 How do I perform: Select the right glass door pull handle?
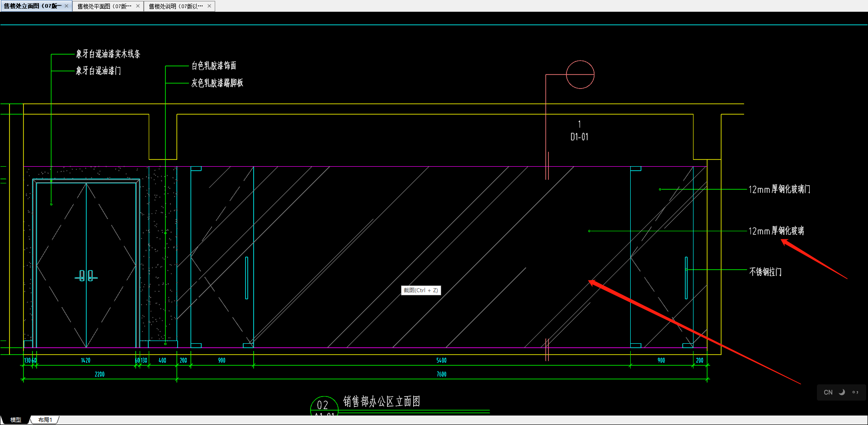tap(686, 278)
